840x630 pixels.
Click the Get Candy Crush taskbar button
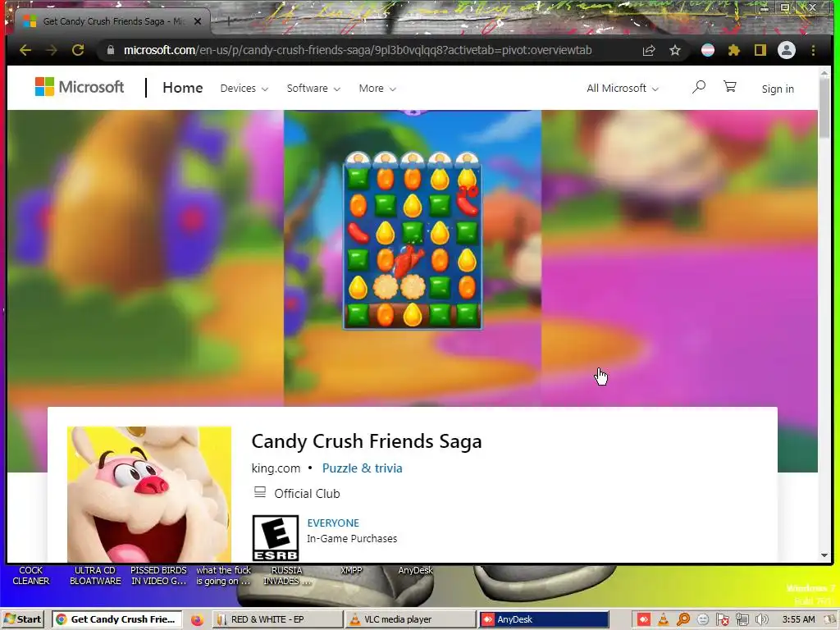[x=116, y=620]
